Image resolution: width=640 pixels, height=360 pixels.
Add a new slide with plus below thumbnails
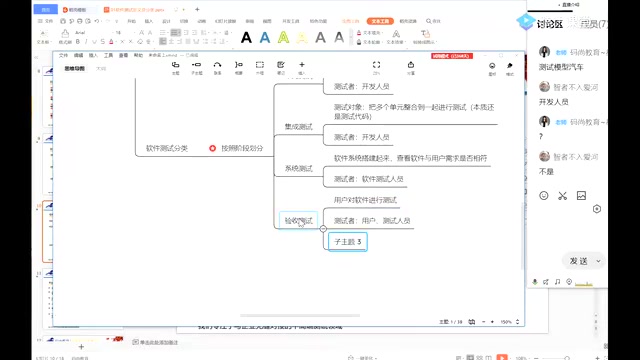click(81, 347)
